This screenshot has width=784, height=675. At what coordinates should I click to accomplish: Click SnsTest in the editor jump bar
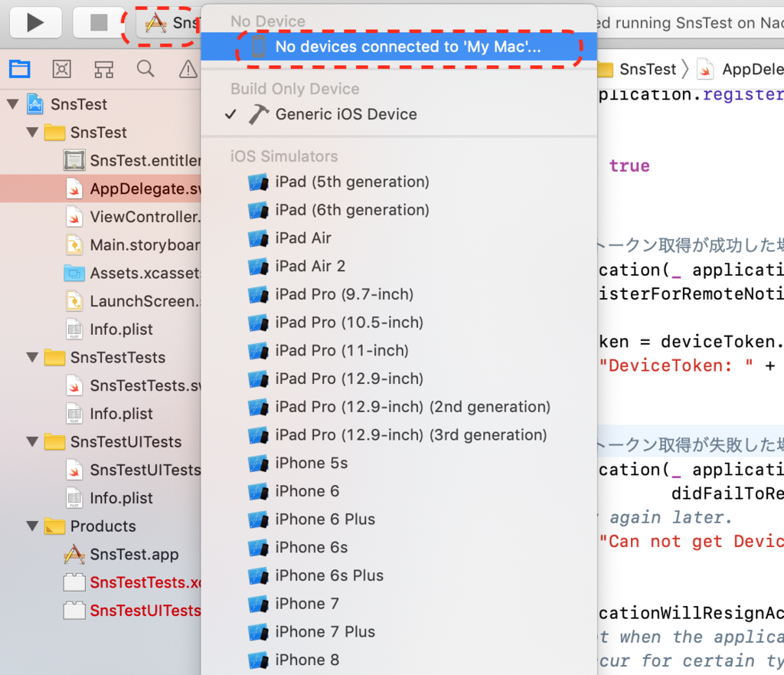point(648,69)
